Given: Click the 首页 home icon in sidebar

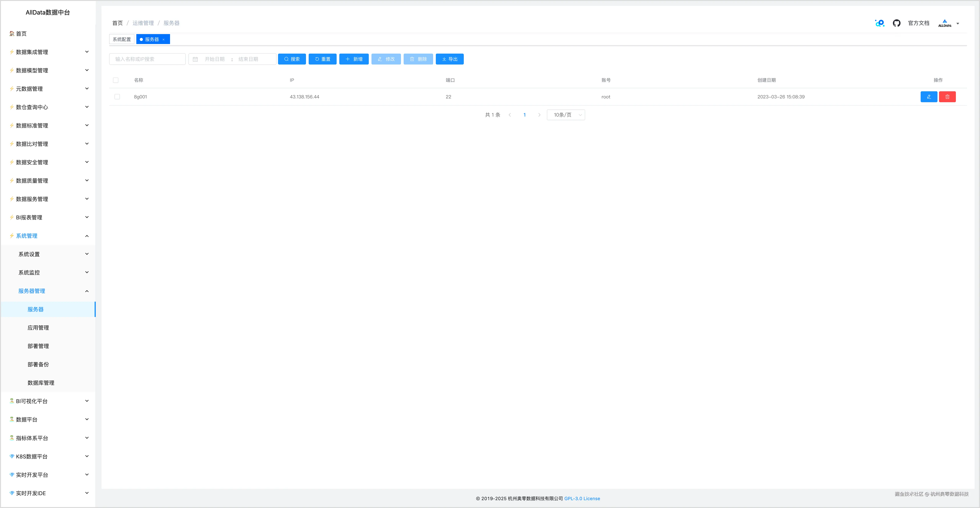Looking at the screenshot, I should (x=12, y=33).
